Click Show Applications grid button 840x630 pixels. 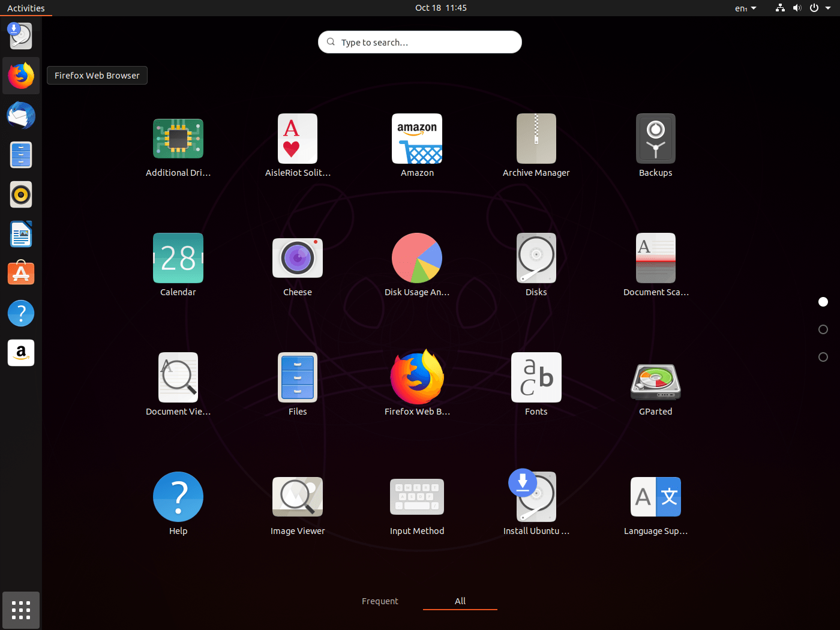21,610
